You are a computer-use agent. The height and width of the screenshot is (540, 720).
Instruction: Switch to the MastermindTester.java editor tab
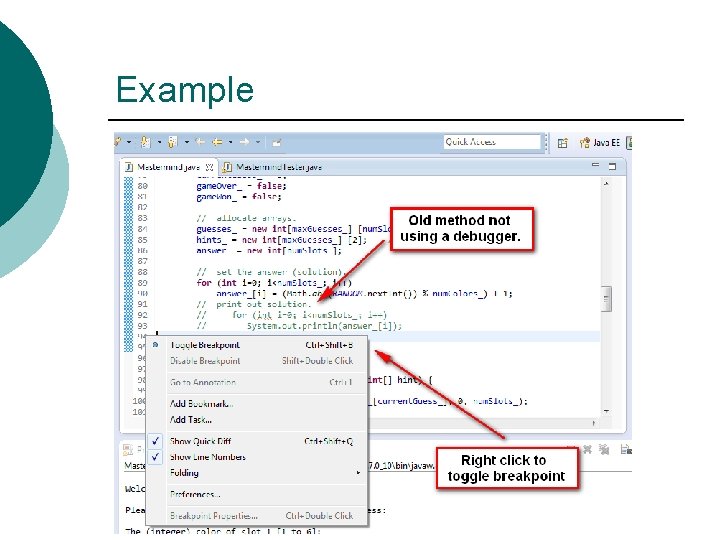(273, 167)
